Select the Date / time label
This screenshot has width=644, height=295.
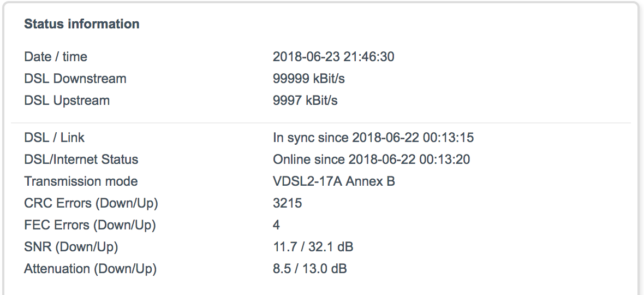point(56,57)
